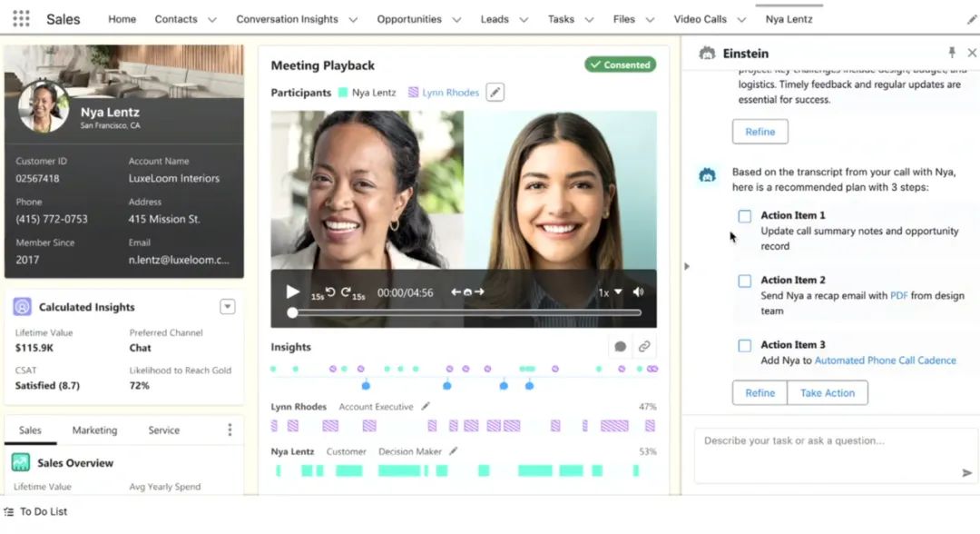Send the Einstein message arrow
This screenshot has width=980, height=534.
point(966,473)
